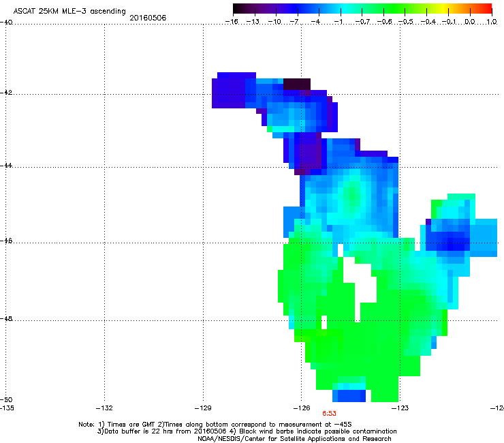
Task: Click the colorbar tick label -0.4
Action: coord(428,22)
